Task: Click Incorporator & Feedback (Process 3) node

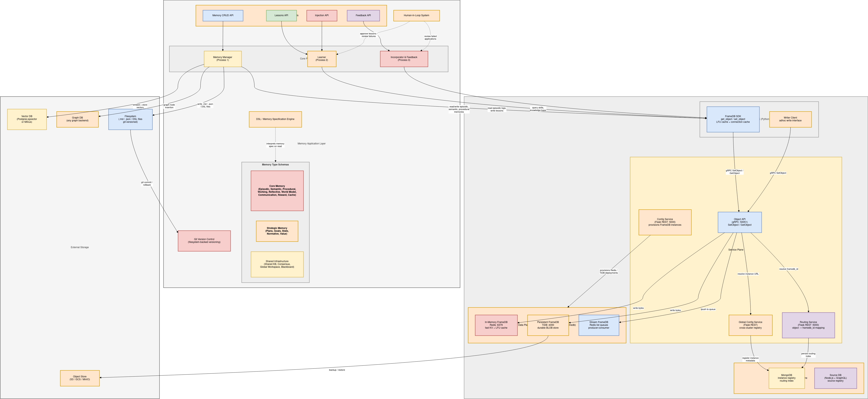Action: point(404,59)
